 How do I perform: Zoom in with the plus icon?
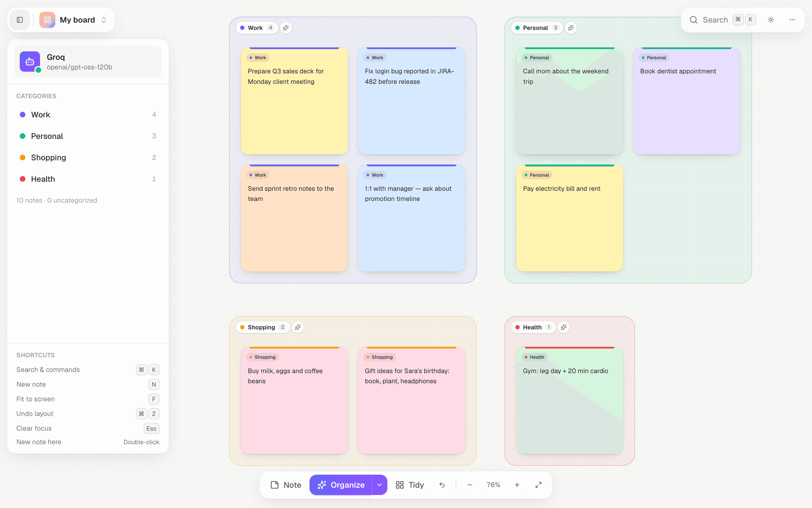(517, 485)
